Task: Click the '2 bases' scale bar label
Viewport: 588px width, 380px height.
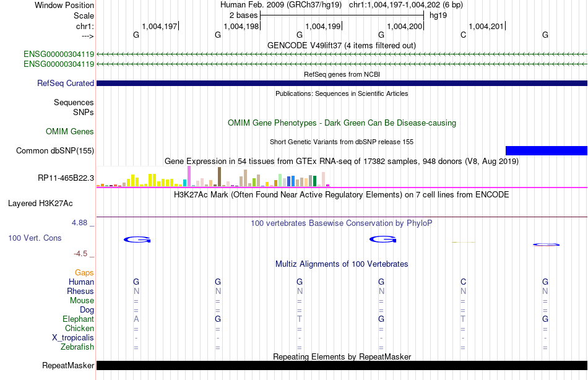Action: coord(244,15)
